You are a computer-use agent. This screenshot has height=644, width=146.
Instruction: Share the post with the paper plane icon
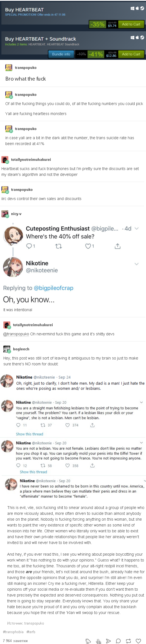(x=108, y=641)
